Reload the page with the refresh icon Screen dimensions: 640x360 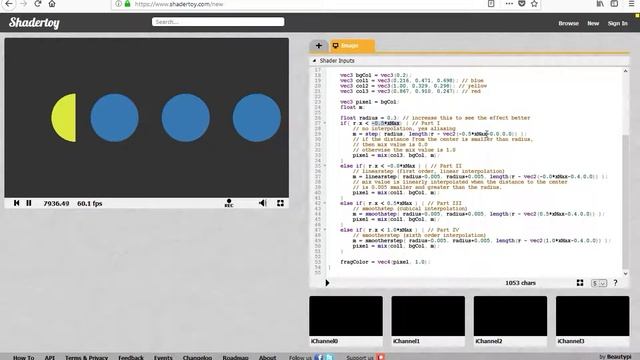click(38, 4)
